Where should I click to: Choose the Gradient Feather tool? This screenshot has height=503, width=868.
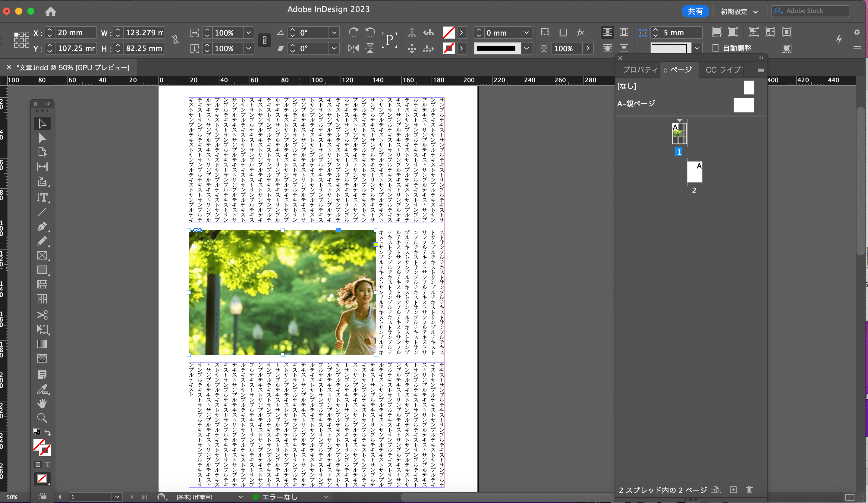(42, 358)
